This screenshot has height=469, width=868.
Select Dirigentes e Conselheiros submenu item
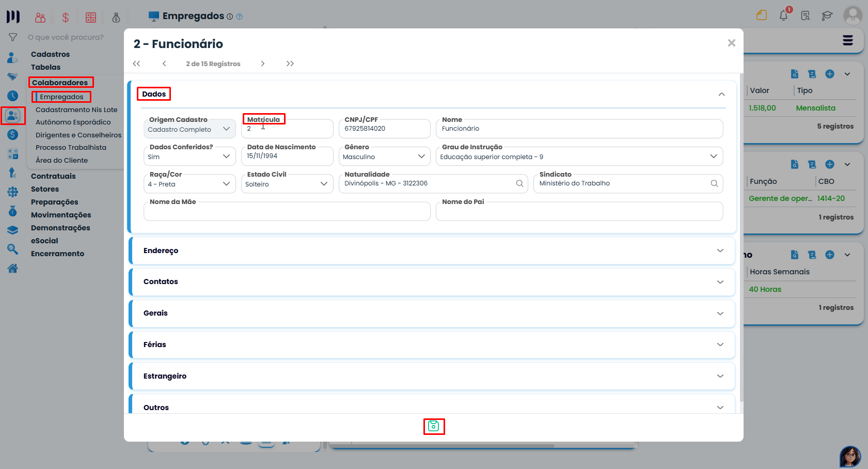click(78, 135)
